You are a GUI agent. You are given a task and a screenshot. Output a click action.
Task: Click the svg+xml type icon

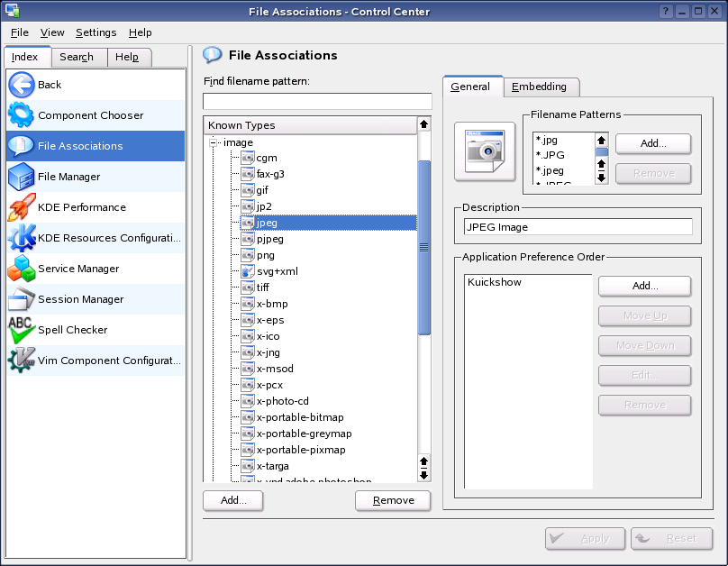click(x=248, y=271)
